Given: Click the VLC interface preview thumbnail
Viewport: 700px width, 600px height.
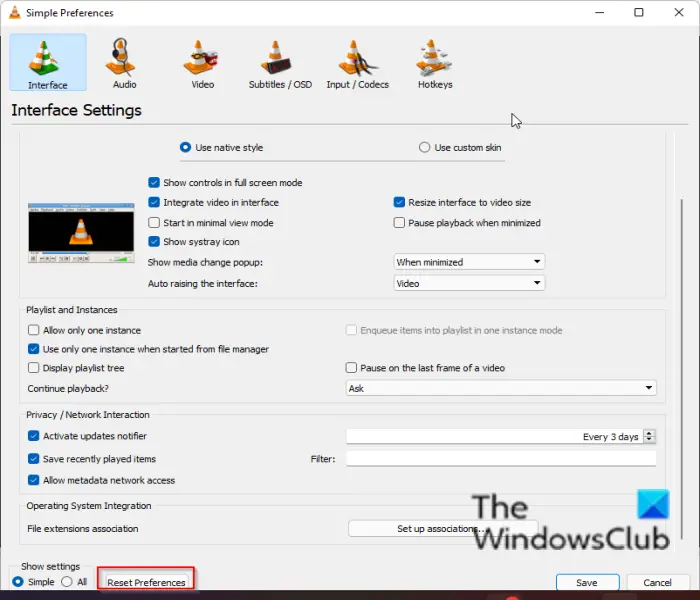Looking at the screenshot, I should click(81, 233).
